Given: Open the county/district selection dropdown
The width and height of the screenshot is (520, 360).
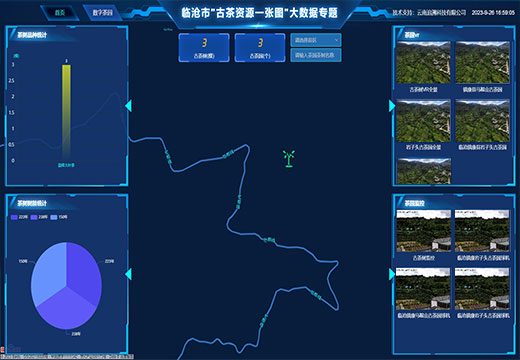Looking at the screenshot, I should 316,40.
